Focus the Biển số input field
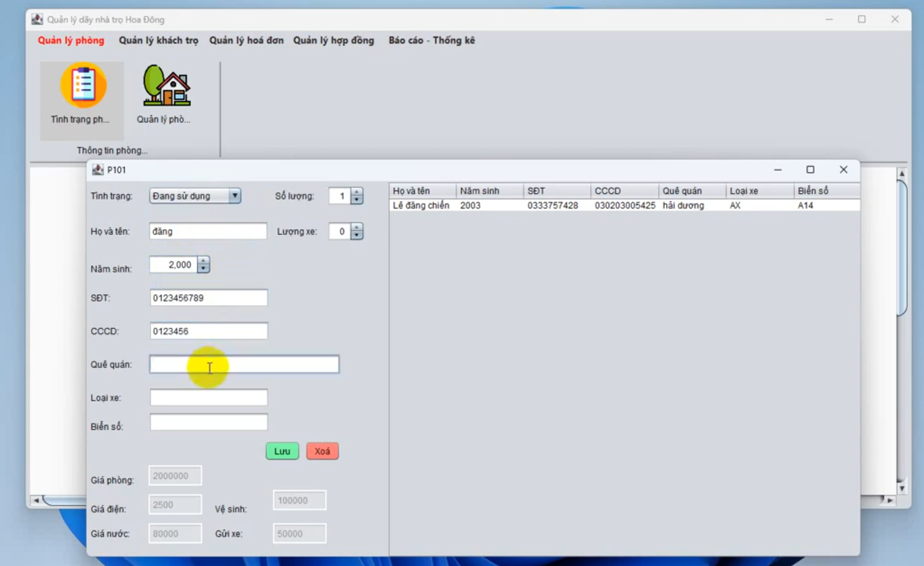Screen dimensions: 924x566 (x=209, y=423)
